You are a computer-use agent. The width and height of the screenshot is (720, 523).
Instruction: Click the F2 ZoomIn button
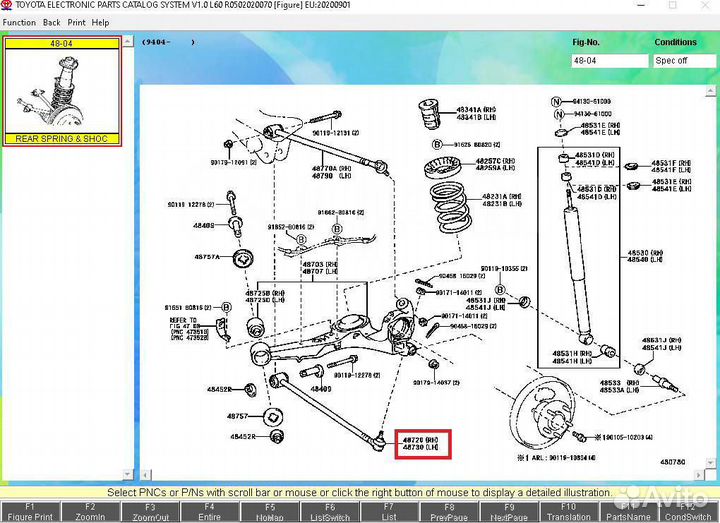89,512
